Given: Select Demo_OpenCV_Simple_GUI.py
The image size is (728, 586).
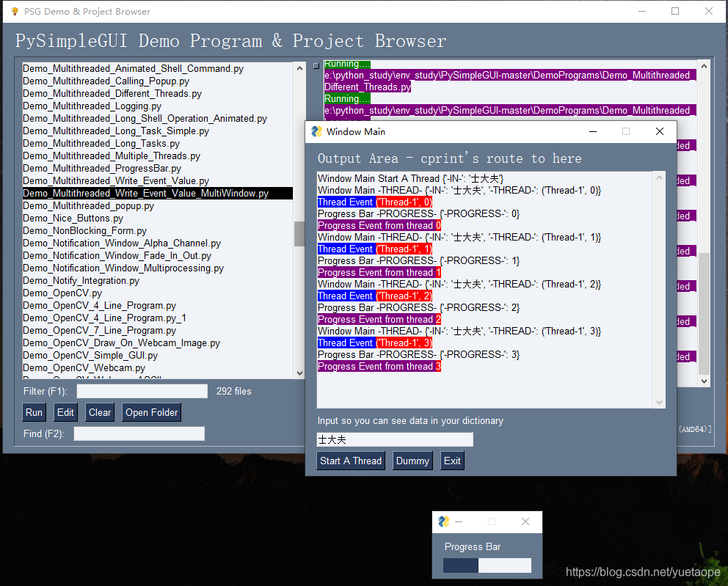Looking at the screenshot, I should tap(157, 356).
